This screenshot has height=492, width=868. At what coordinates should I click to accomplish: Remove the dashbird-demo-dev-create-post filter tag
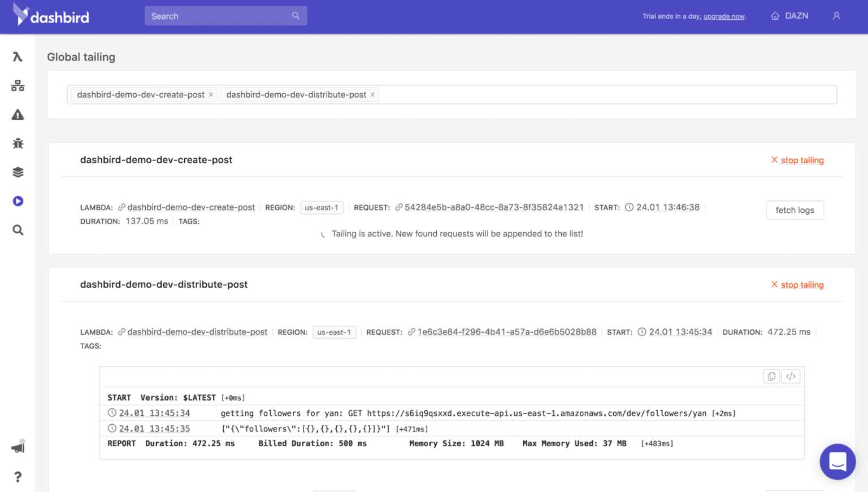tap(211, 94)
